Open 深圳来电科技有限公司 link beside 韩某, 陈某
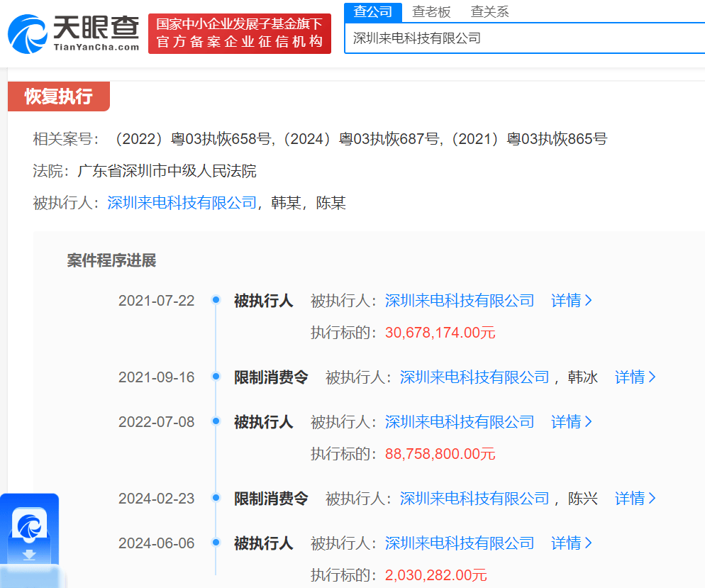The image size is (705, 588). [x=182, y=203]
